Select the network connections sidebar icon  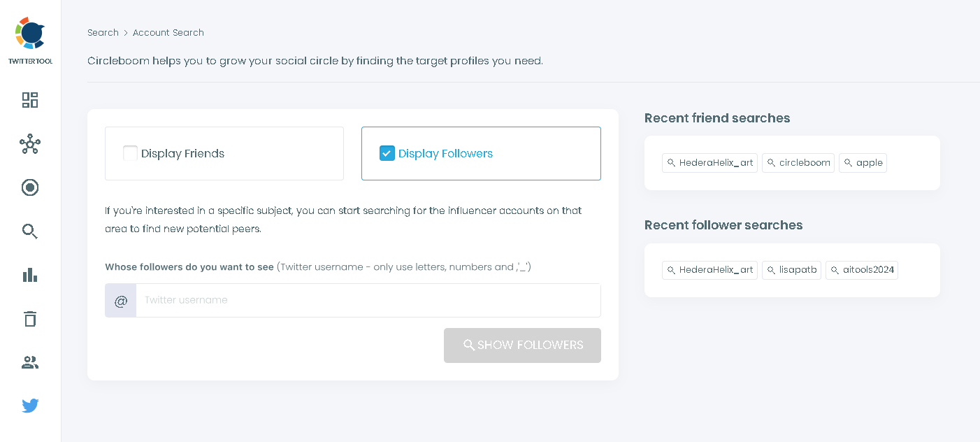tap(29, 144)
